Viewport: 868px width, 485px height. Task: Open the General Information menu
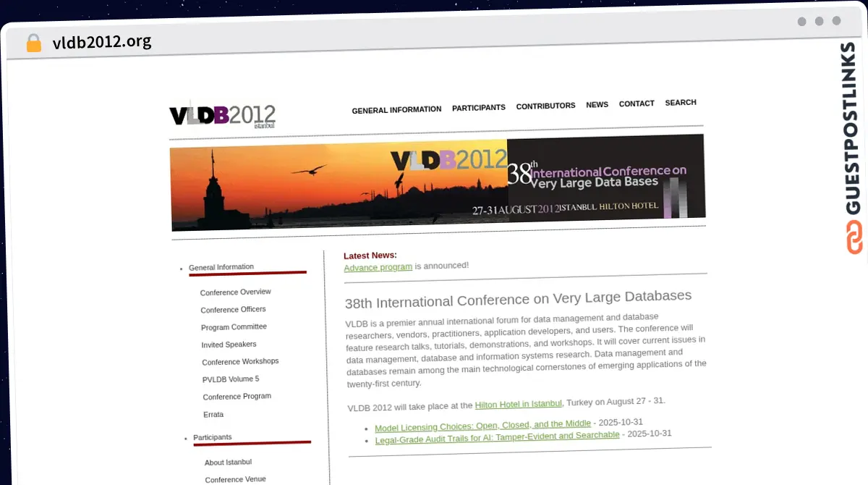tap(396, 110)
